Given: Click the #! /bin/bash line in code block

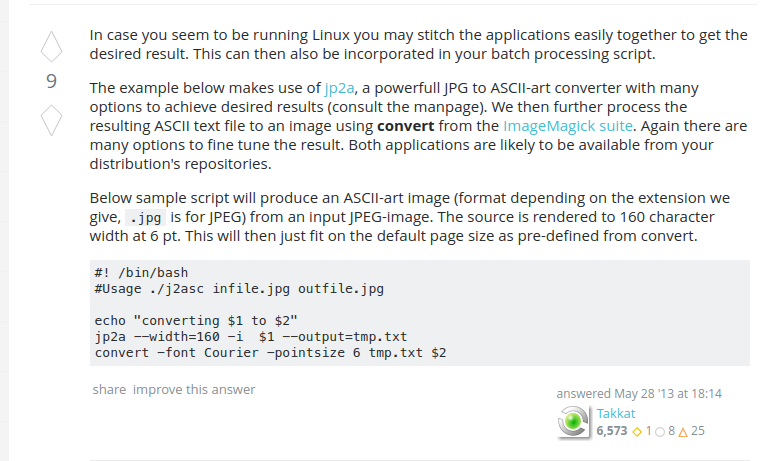Looking at the screenshot, I should (x=141, y=273).
